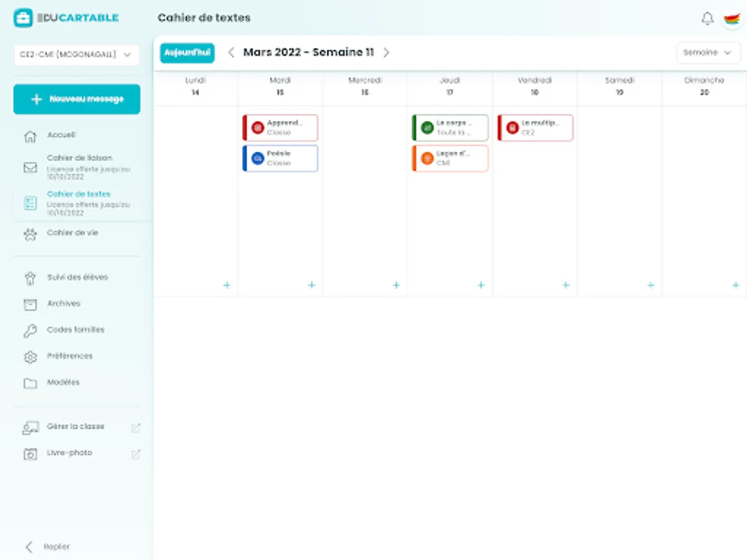The height and width of the screenshot is (560, 747).
Task: Click the Nouveau message button
Action: tap(77, 100)
